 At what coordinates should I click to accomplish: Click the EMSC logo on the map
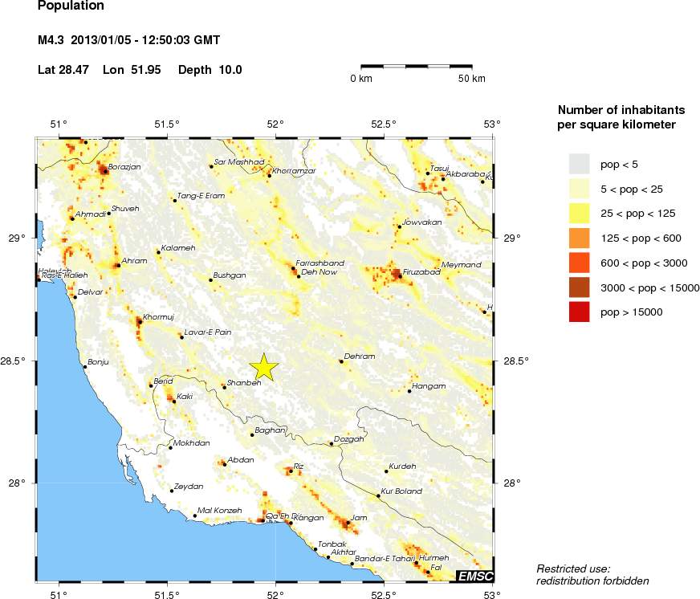click(476, 577)
